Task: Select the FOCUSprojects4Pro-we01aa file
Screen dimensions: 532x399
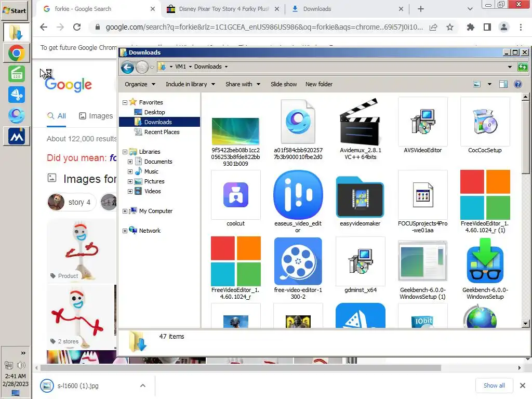Action: [x=422, y=202]
